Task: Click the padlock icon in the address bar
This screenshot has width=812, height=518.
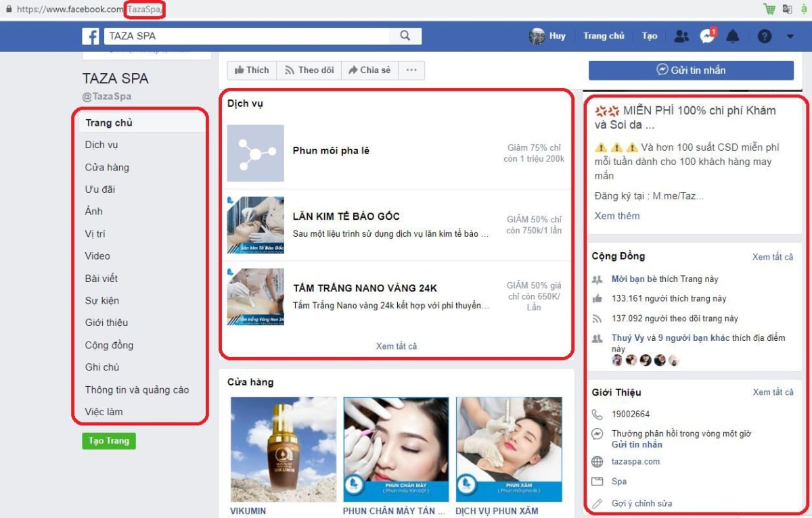Action: coord(8,9)
